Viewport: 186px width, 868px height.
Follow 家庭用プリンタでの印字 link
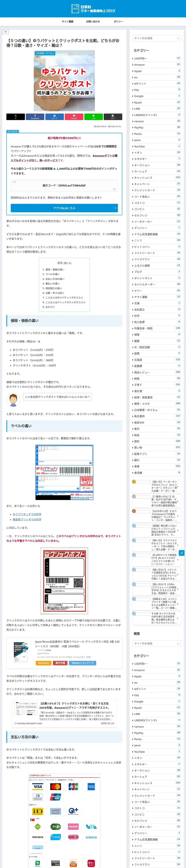click(x=27, y=520)
